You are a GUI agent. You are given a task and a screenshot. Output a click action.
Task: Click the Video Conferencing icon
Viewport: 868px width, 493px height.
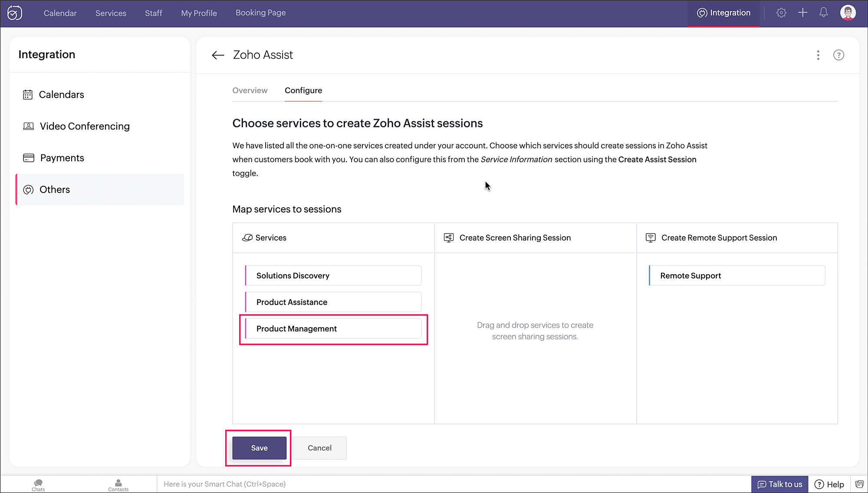point(28,126)
